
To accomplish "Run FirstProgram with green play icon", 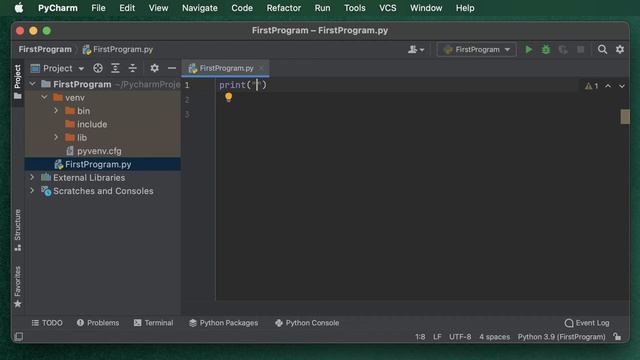I will tap(529, 49).
